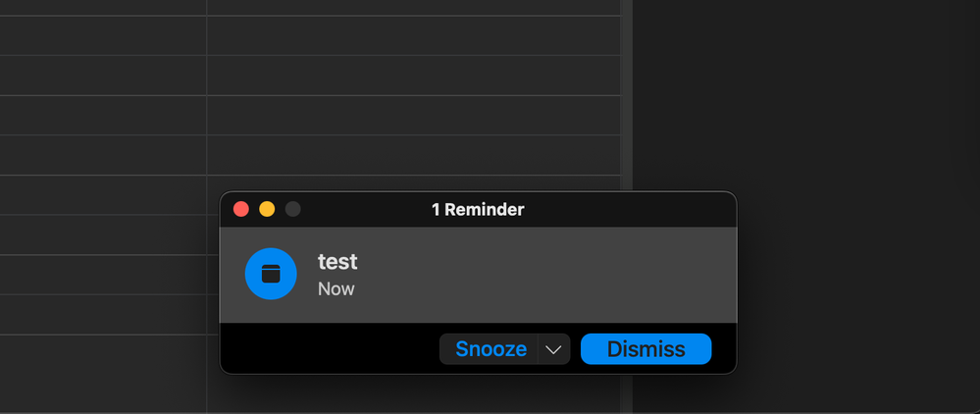Click the bottom narrow-column grid cell below reminder
Image resolution: width=980 pixels, height=414 pixels.
point(103,373)
